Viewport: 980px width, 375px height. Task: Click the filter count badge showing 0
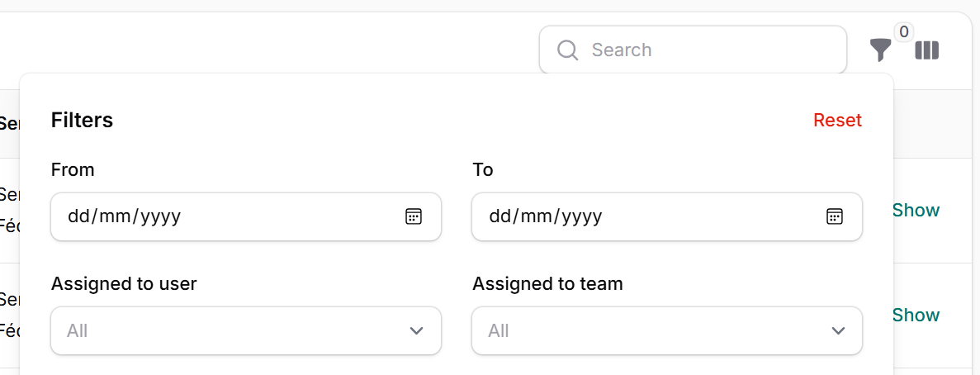point(903,32)
